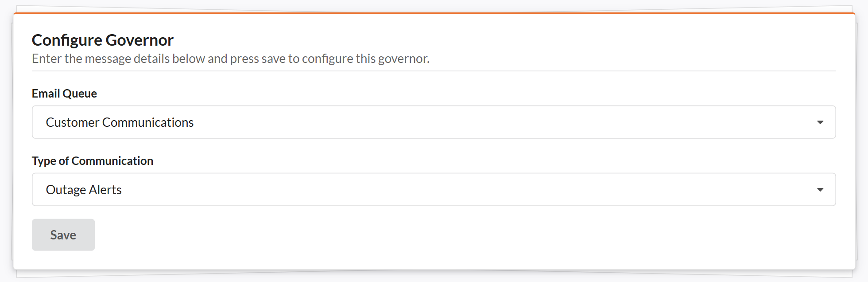Select the Customer Communications value text
The height and width of the screenshot is (282, 868).
point(120,122)
